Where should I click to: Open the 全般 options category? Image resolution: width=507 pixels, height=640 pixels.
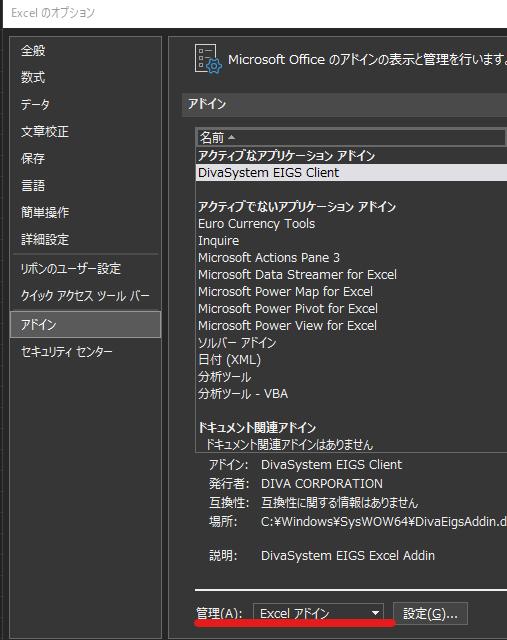pyautogui.click(x=85, y=51)
